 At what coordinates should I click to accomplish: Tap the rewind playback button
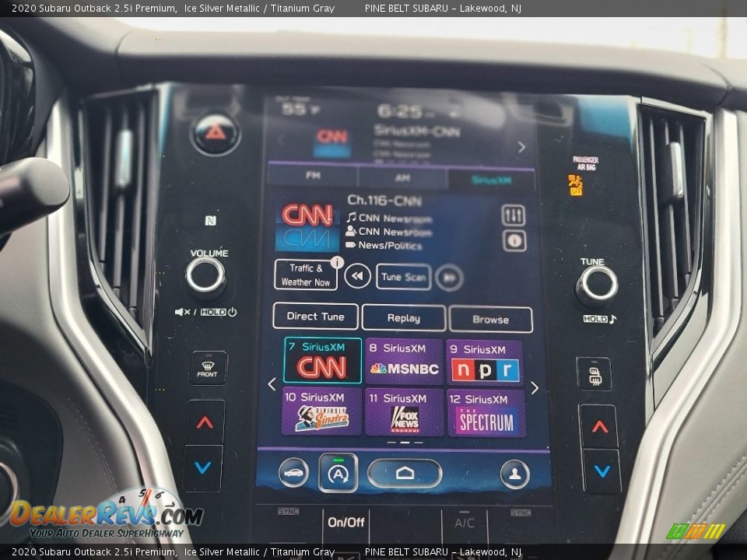click(357, 275)
